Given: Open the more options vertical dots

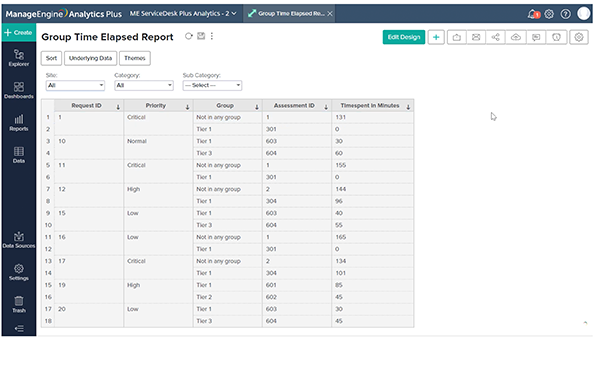Looking at the screenshot, I should 212,36.
